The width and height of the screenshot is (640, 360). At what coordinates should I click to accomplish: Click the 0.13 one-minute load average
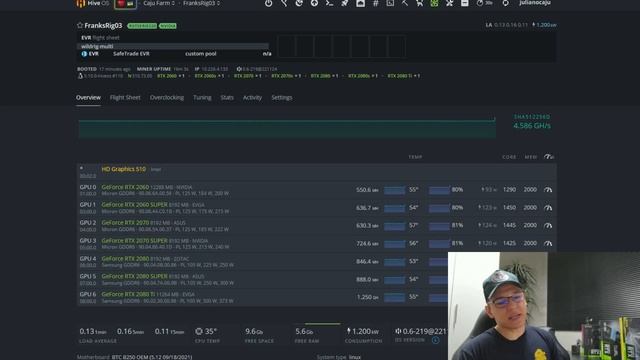pyautogui.click(x=92, y=331)
